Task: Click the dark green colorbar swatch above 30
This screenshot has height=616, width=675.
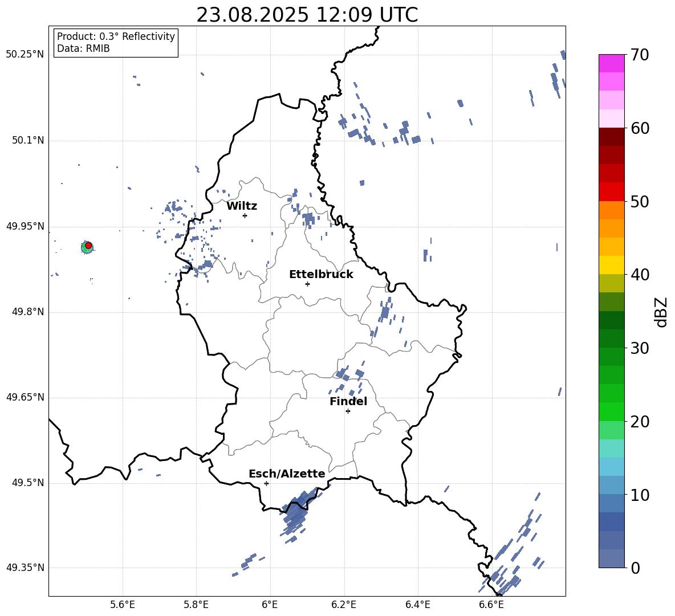Action: pyautogui.click(x=611, y=338)
